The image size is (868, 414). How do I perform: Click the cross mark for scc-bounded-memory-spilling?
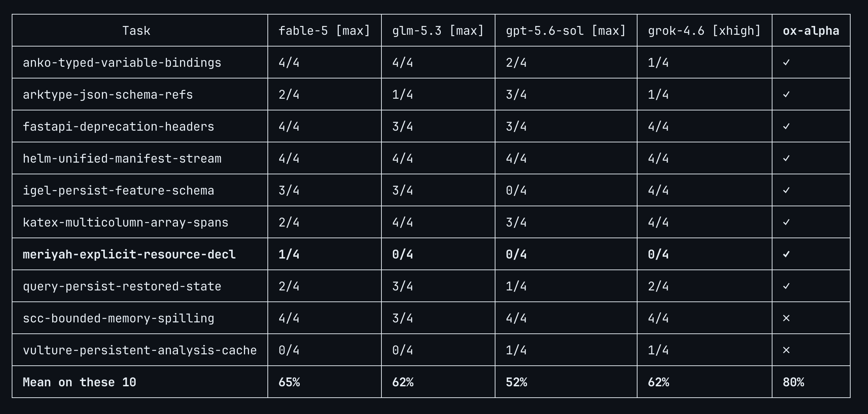[x=786, y=318]
